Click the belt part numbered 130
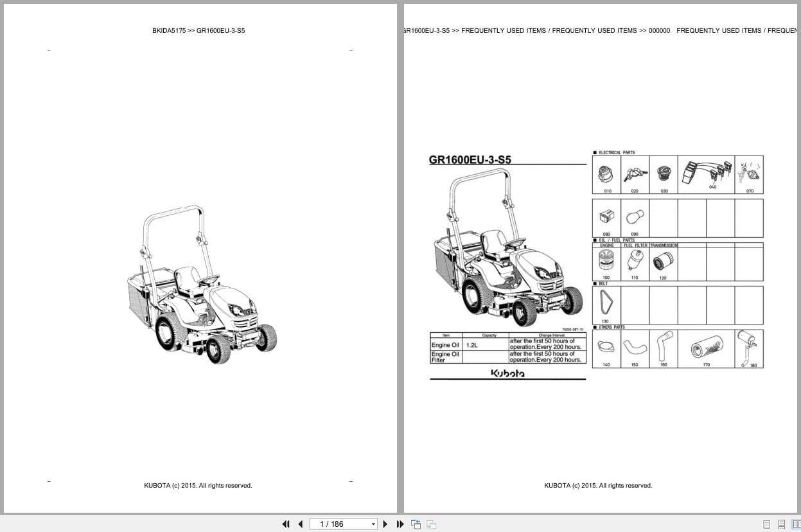801x532 pixels. pyautogui.click(x=606, y=305)
